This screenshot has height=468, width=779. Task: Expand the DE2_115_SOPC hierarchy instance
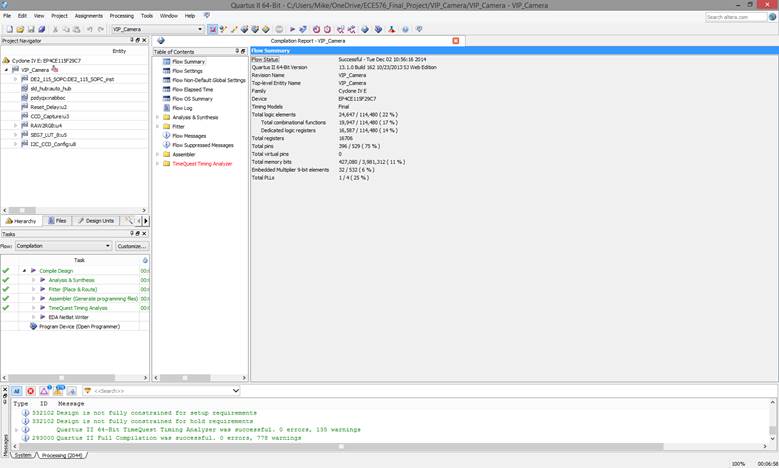[x=15, y=79]
